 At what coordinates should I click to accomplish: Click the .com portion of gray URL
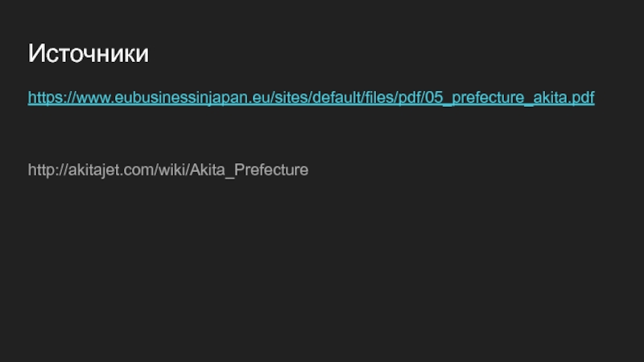coord(140,170)
